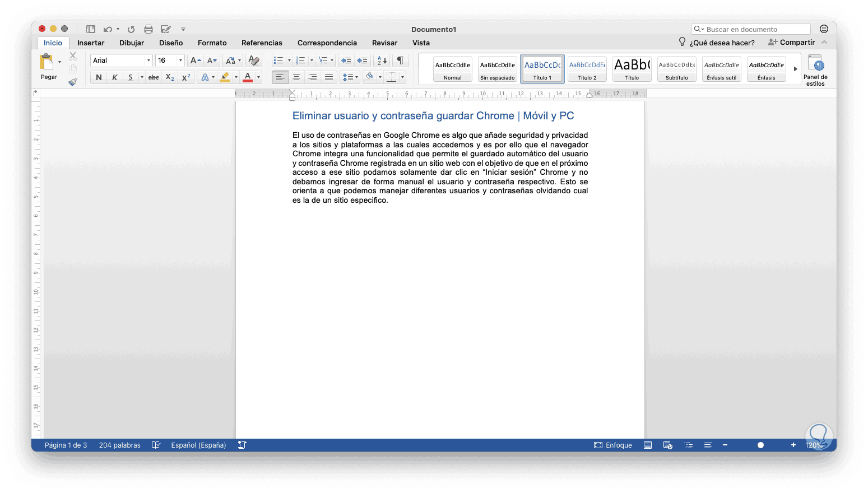Viewport: 868px width, 493px height.
Task: Increase font size with the larger A
Action: 195,61
